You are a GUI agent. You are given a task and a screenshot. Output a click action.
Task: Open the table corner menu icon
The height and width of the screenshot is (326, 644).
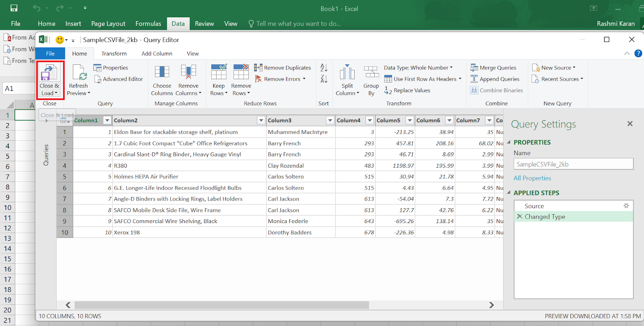click(65, 120)
